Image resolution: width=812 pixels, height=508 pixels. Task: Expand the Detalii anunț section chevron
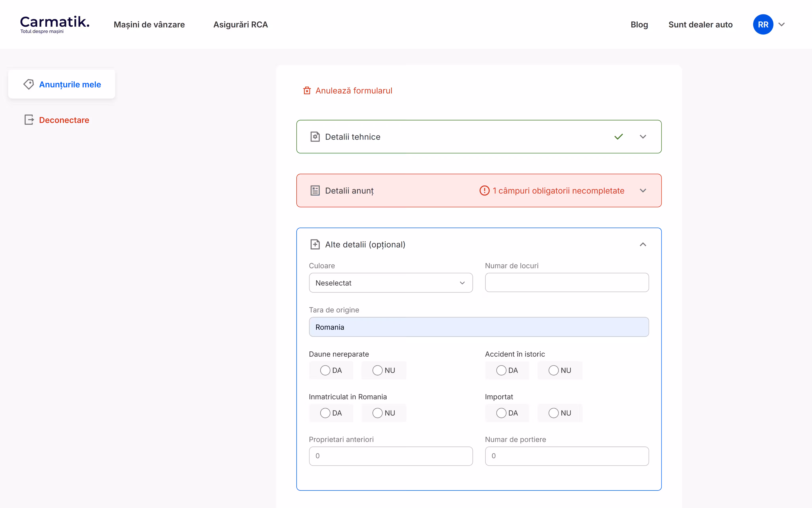pyautogui.click(x=643, y=190)
